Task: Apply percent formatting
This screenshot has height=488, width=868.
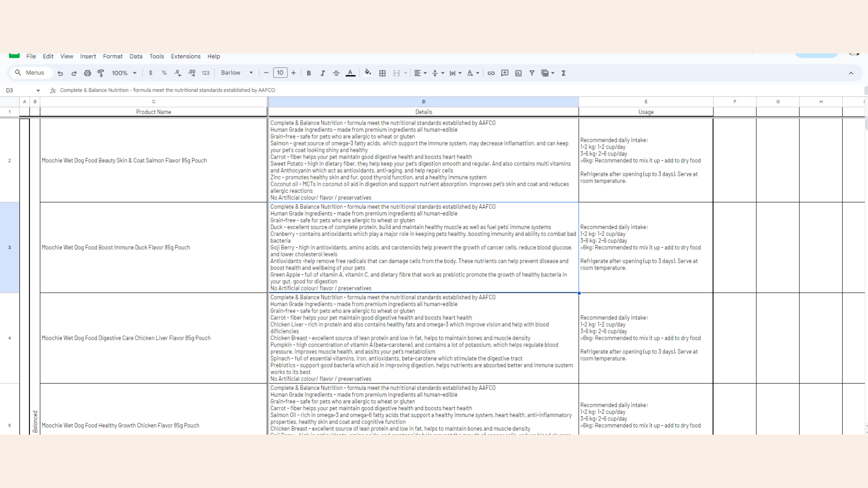Action: tap(164, 73)
